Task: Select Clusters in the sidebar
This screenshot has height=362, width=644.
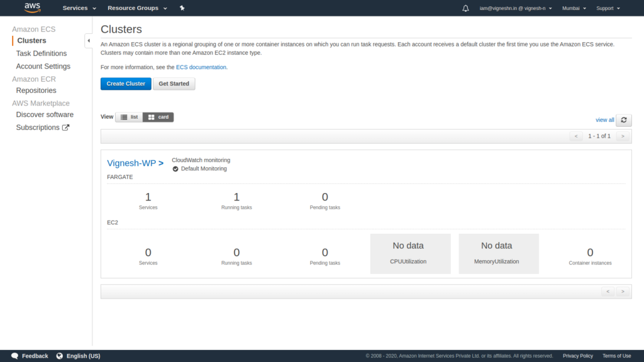Action: (31, 41)
